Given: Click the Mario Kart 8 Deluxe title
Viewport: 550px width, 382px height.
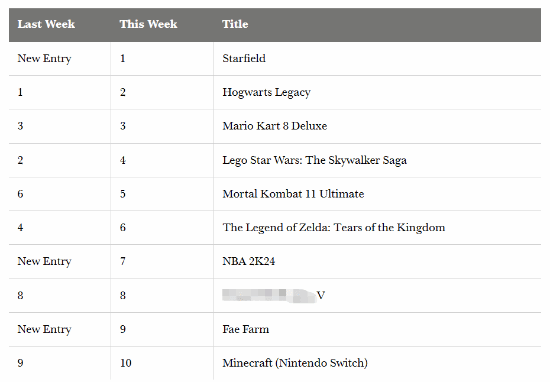Looking at the screenshot, I should tap(275, 126).
